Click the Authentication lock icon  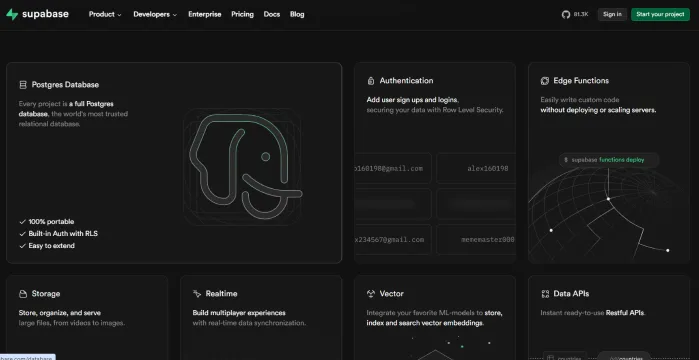(x=370, y=81)
